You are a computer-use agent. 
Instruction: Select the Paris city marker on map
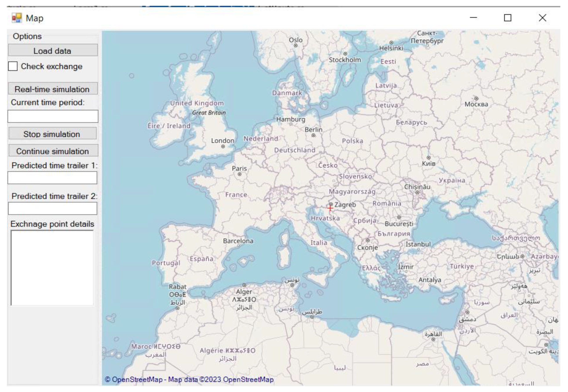(240, 174)
